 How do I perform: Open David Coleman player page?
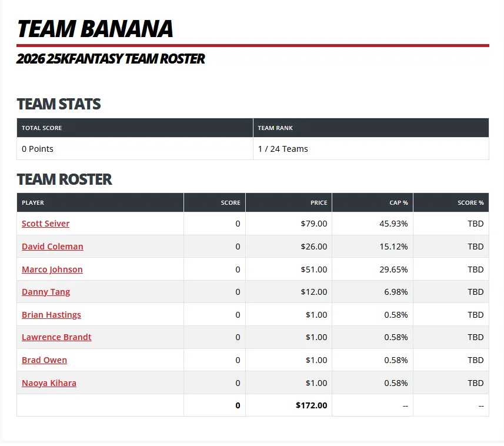(52, 247)
